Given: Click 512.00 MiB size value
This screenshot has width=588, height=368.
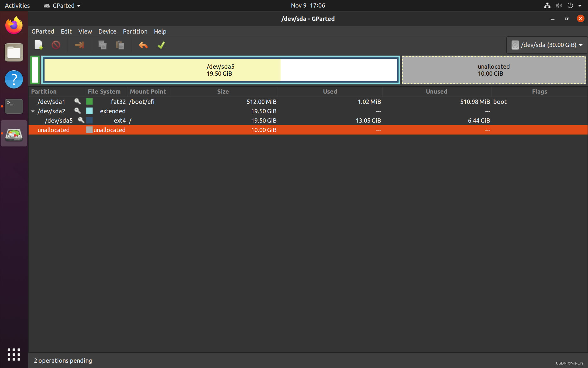Looking at the screenshot, I should click(x=262, y=101).
